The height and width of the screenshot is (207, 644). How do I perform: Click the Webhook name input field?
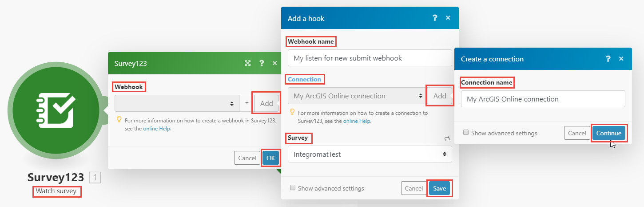pos(370,58)
